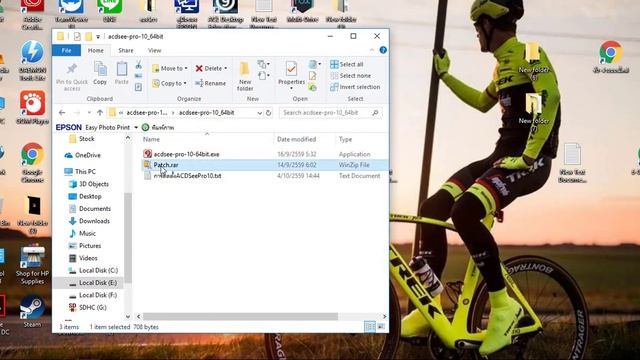Collapse the ribbon with the chevron
The height and width of the screenshot is (360, 640).
pyautogui.click(x=372, y=50)
